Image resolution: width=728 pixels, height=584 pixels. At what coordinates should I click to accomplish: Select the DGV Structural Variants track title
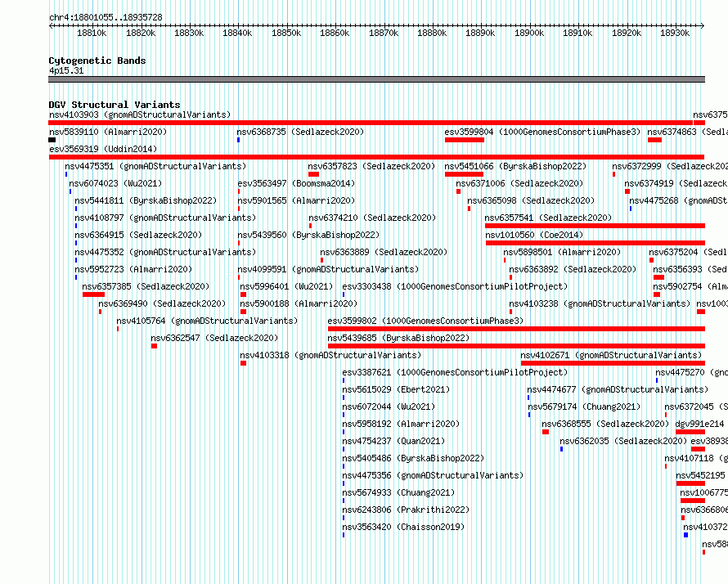coord(115,105)
